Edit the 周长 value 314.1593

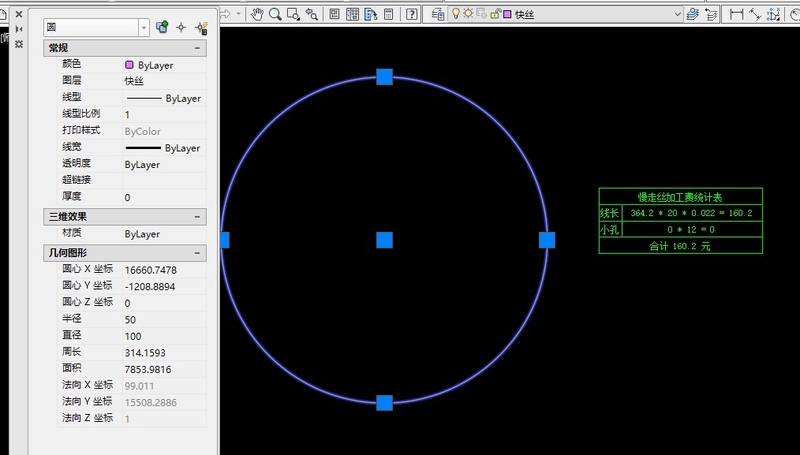[164, 352]
